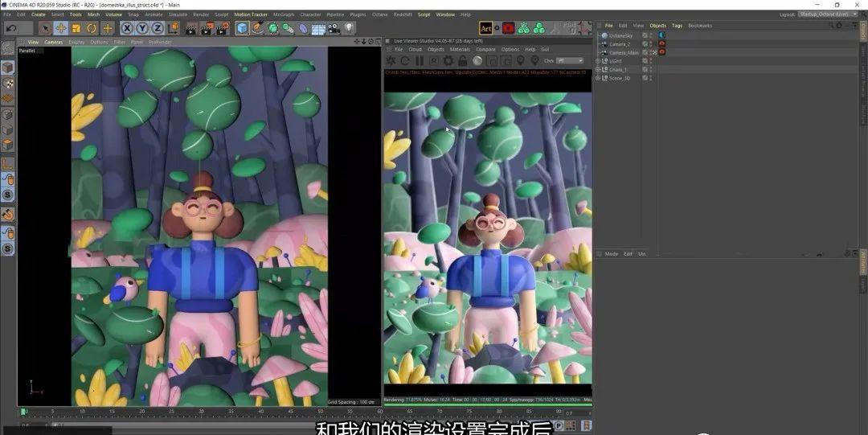Select the Texture mode checkerboard icon
This screenshot has height=435, width=868.
click(7, 83)
